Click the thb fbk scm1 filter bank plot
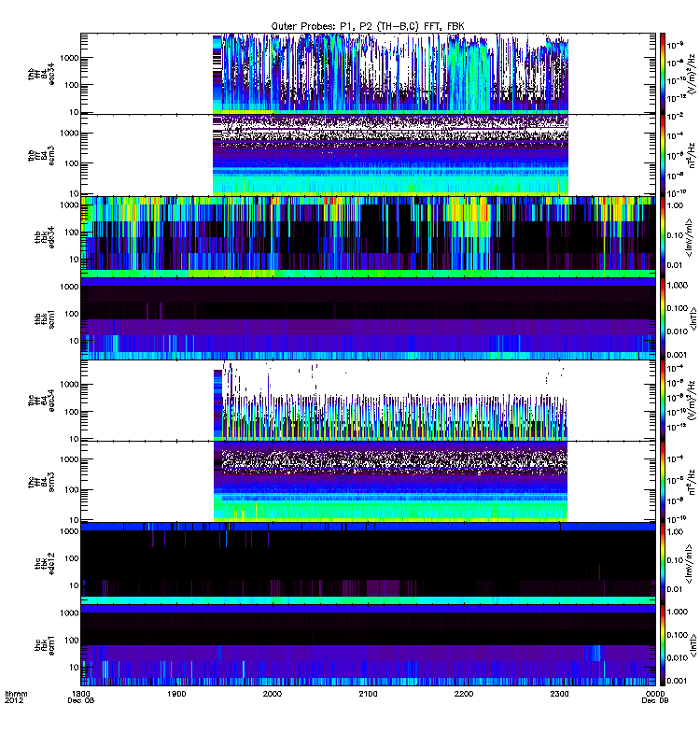 point(368,318)
